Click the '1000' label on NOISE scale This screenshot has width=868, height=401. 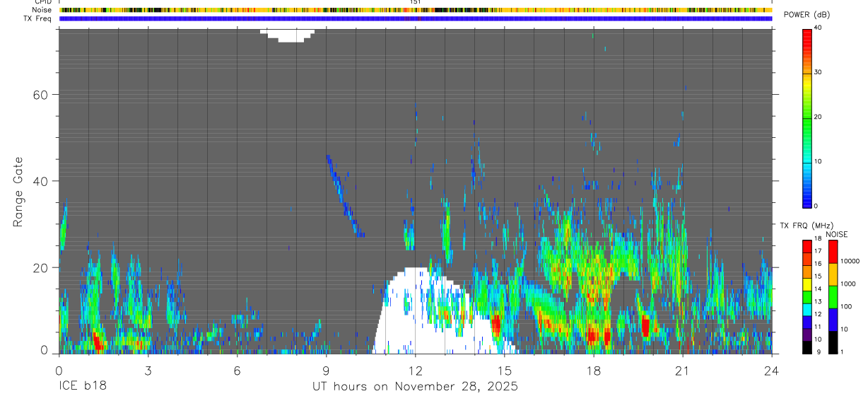click(848, 284)
